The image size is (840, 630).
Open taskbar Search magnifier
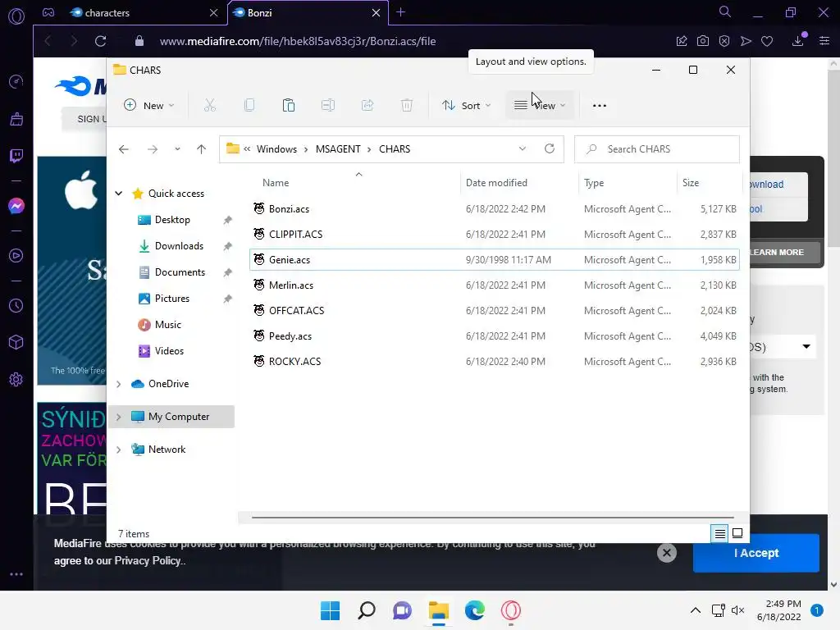(x=367, y=610)
